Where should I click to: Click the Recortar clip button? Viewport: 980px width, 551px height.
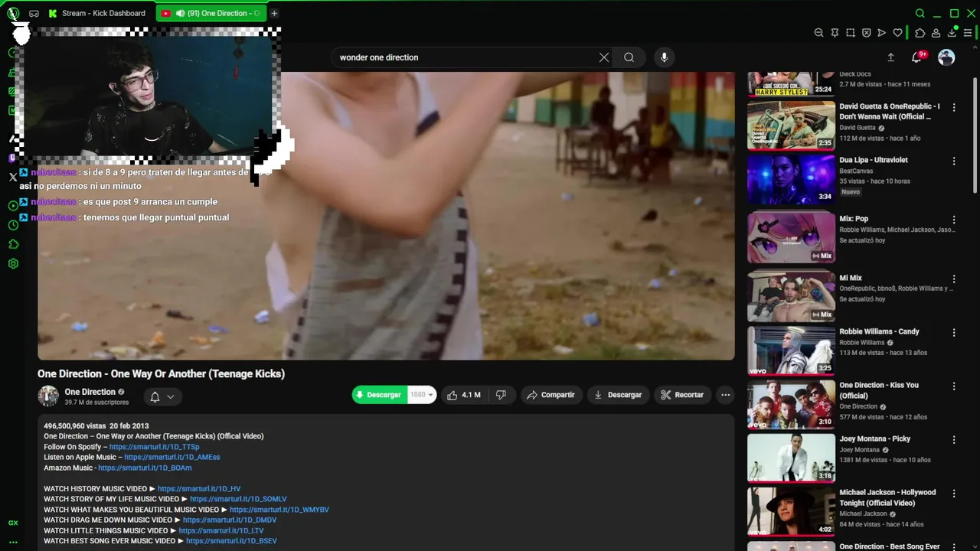[682, 395]
